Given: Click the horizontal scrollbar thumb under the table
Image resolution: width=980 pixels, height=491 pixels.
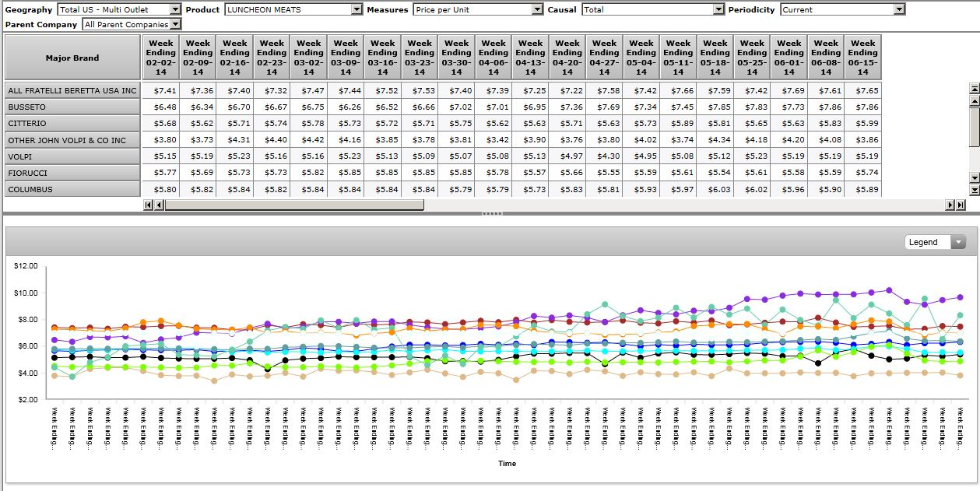Looking at the screenshot, I should (294, 205).
